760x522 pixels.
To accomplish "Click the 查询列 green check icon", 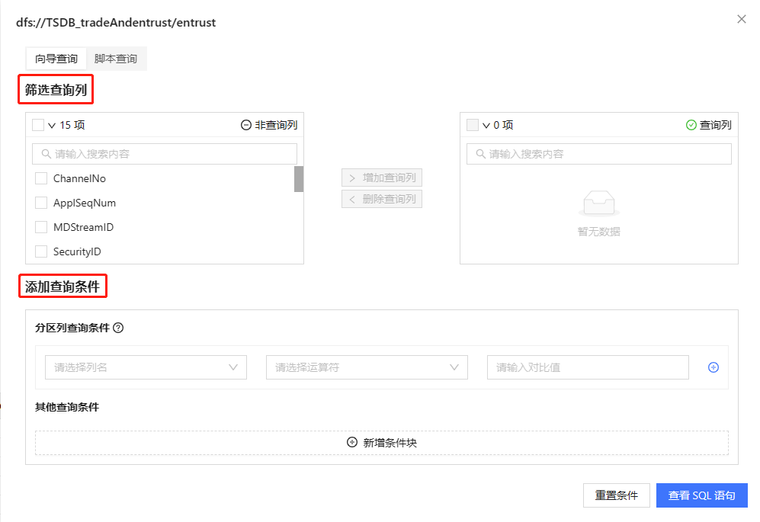I will coord(690,126).
